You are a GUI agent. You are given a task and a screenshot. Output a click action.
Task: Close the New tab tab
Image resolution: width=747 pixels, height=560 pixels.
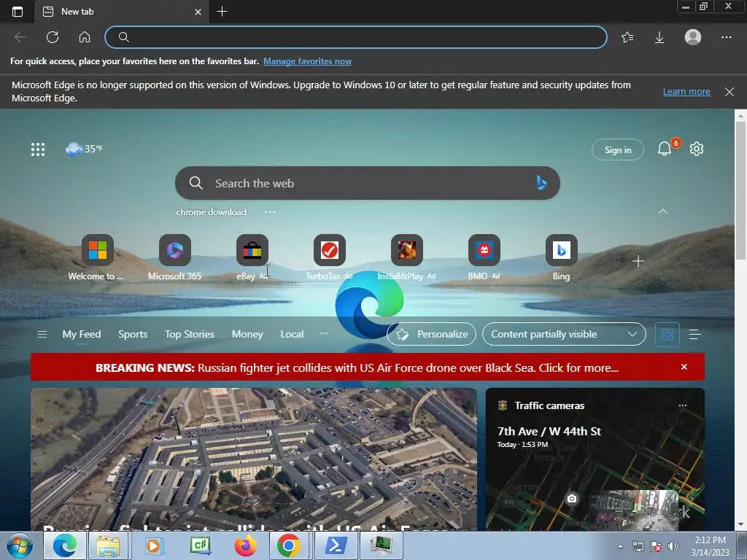[x=198, y=12]
